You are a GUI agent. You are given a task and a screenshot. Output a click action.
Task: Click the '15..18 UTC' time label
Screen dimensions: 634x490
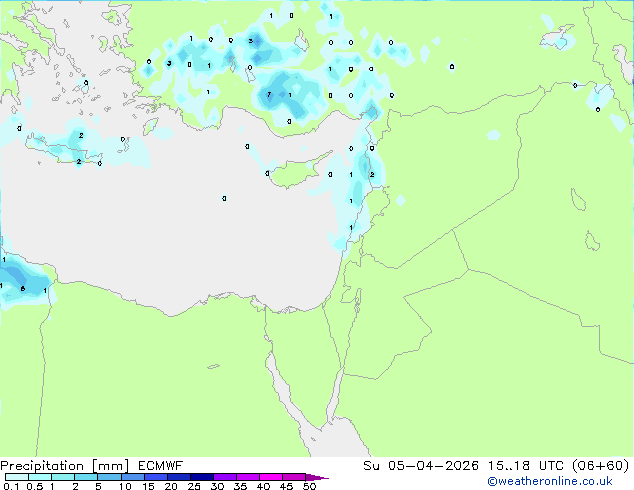525,466
